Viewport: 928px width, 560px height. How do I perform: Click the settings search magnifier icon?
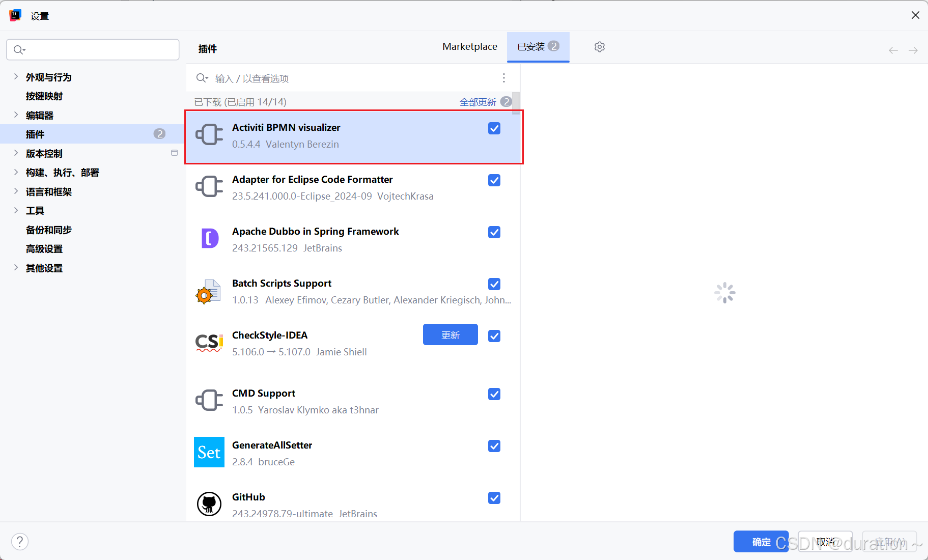(19, 49)
